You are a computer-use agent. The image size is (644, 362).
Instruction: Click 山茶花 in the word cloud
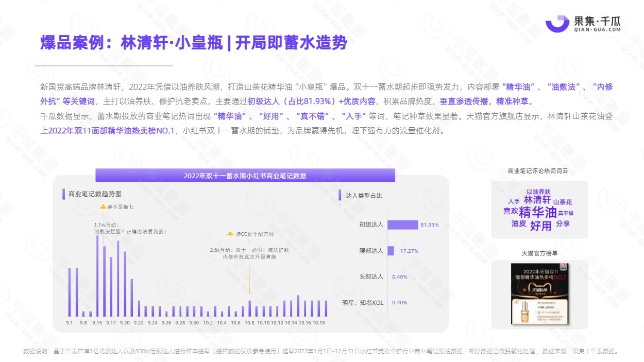[x=563, y=202]
